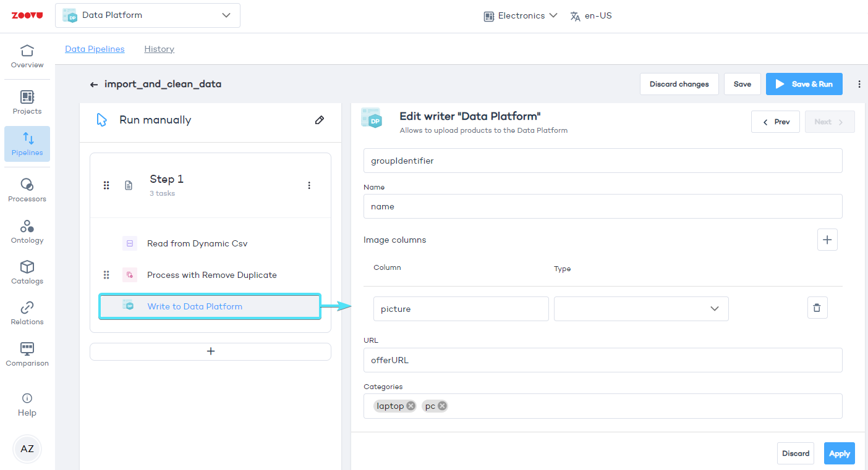Open Catalogs from the sidebar
This screenshot has height=470, width=868.
[27, 272]
